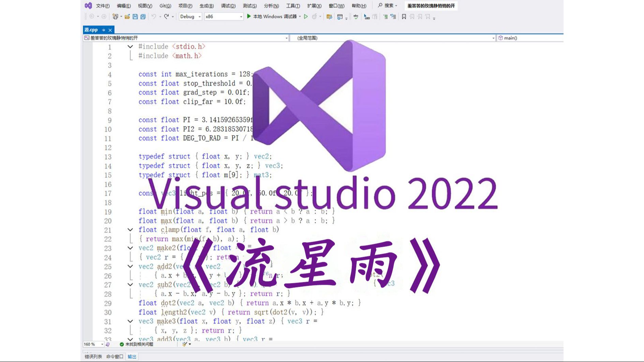Click the previous bookmark icon
Screen dimensions: 644x362
(412, 17)
